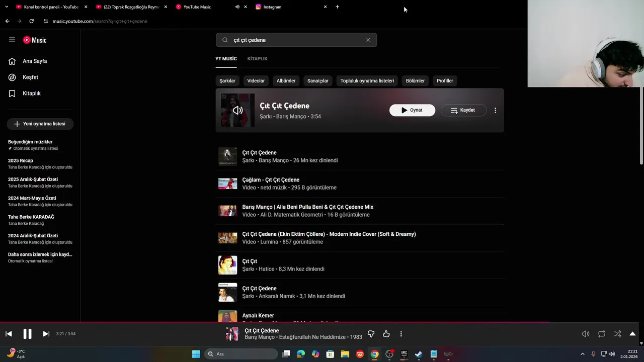Open the Windows Start menu
This screenshot has height=362, width=644.
click(196, 354)
